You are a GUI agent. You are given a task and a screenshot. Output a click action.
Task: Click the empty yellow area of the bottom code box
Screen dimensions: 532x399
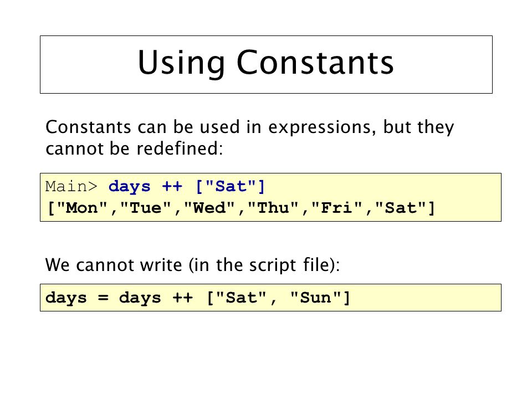424,298
